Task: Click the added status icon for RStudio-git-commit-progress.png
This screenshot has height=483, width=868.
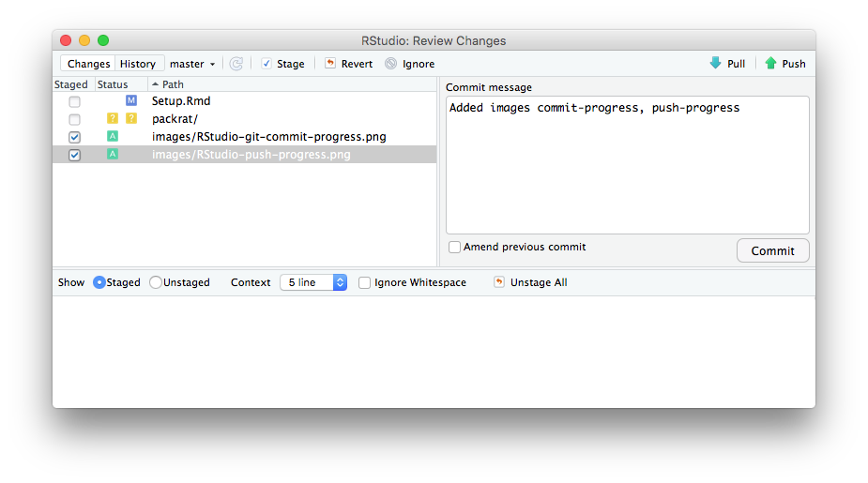Action: click(x=113, y=136)
